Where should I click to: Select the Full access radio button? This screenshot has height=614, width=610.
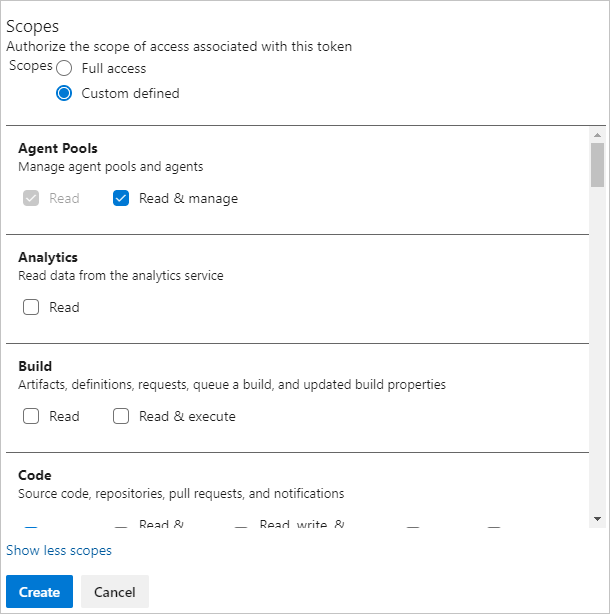point(64,69)
